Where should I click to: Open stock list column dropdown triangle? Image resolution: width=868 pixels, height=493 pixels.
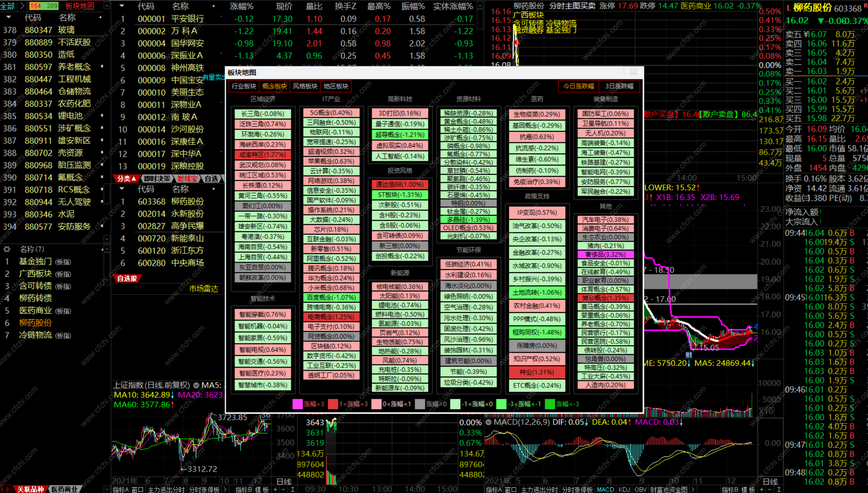[122, 6]
